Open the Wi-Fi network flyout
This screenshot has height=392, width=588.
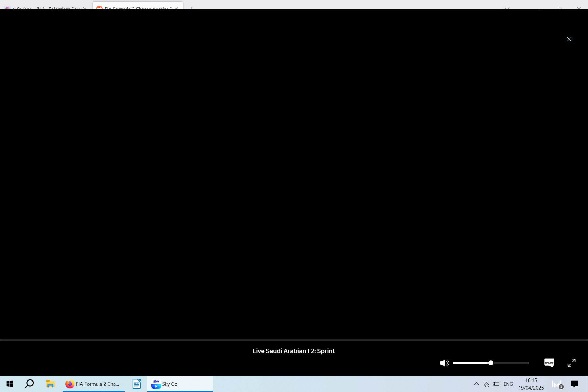486,384
